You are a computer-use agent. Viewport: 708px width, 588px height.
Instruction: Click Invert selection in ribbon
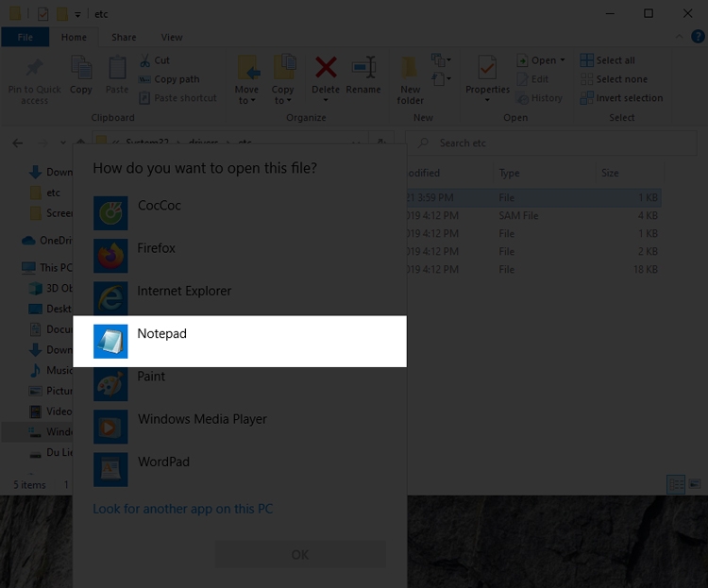pyautogui.click(x=622, y=98)
